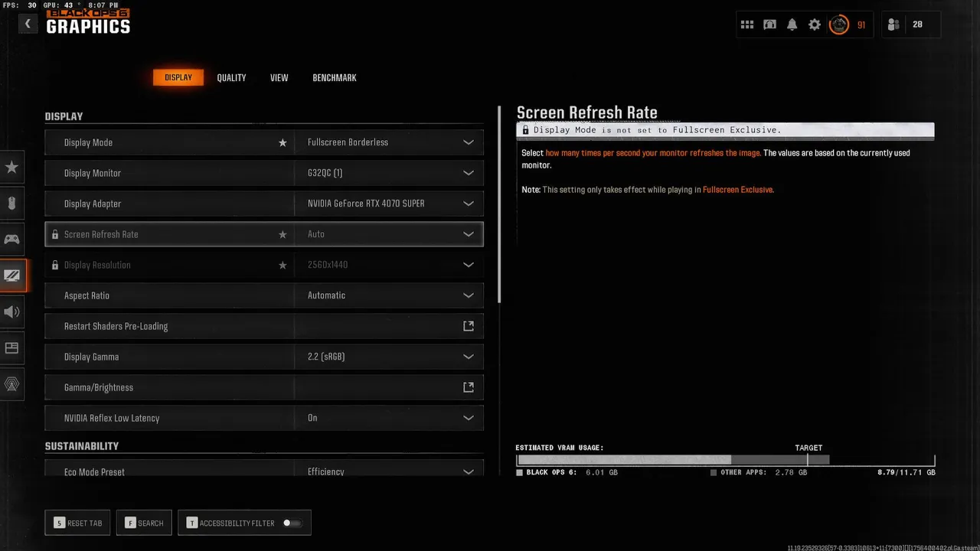Select graphics sidebar icon
The height and width of the screenshot is (551, 980).
12,275
